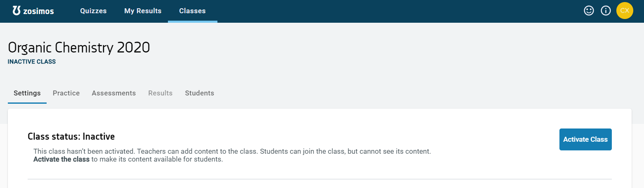644x188 pixels.
Task: Click the zosimos wordmark text
Action: tap(39, 11)
